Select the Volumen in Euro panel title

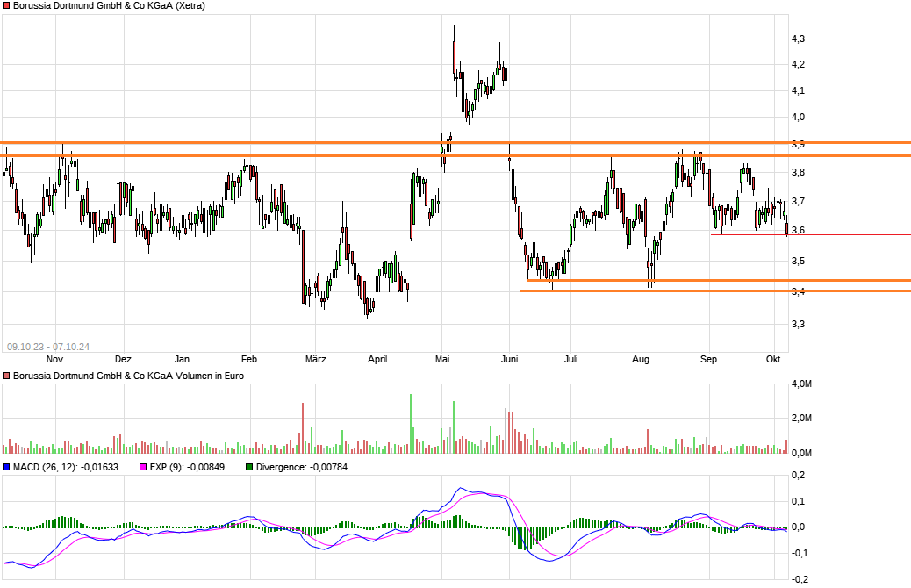(128, 376)
